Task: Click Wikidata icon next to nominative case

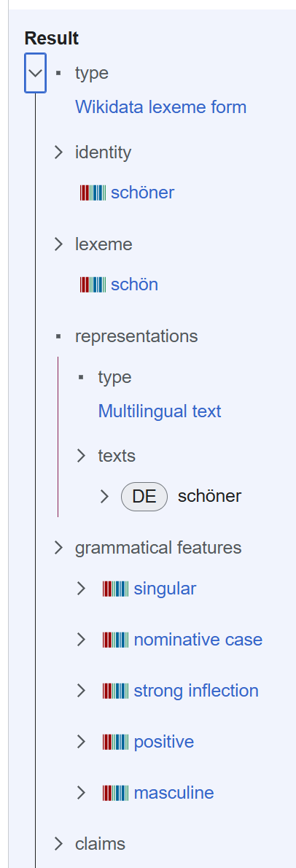Action: 116,640
